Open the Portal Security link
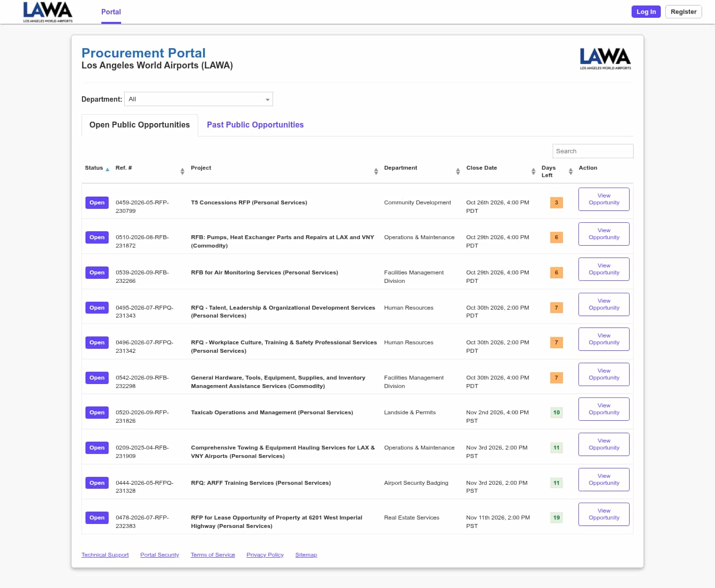The image size is (715, 588). click(159, 555)
